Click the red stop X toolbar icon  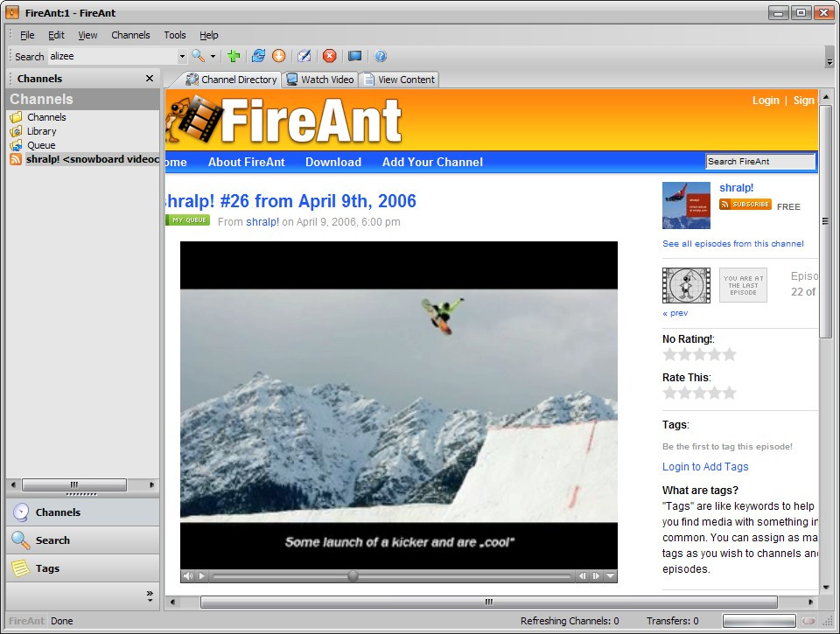click(x=330, y=56)
